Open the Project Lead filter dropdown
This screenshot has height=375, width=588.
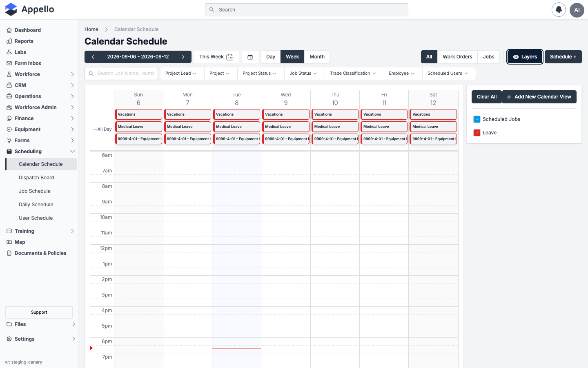coord(180,74)
